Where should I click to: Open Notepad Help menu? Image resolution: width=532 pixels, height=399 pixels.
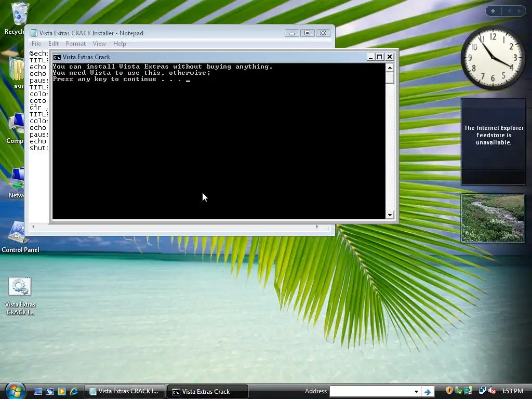click(119, 44)
